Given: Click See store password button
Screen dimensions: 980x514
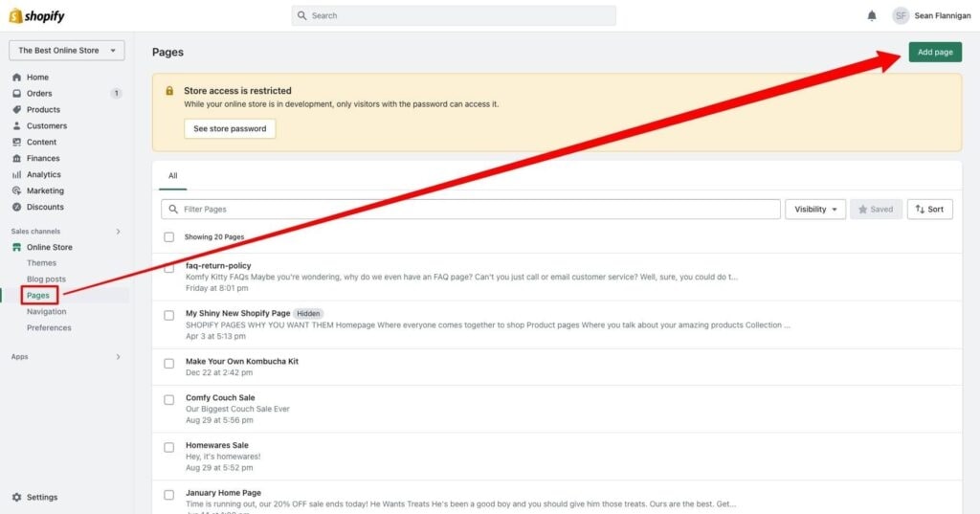Looking at the screenshot, I should [230, 129].
